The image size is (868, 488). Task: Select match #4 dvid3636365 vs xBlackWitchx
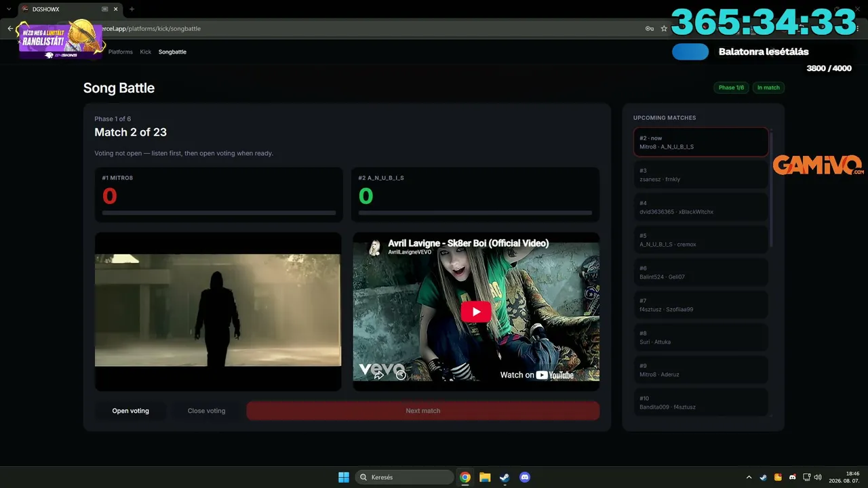(x=701, y=207)
